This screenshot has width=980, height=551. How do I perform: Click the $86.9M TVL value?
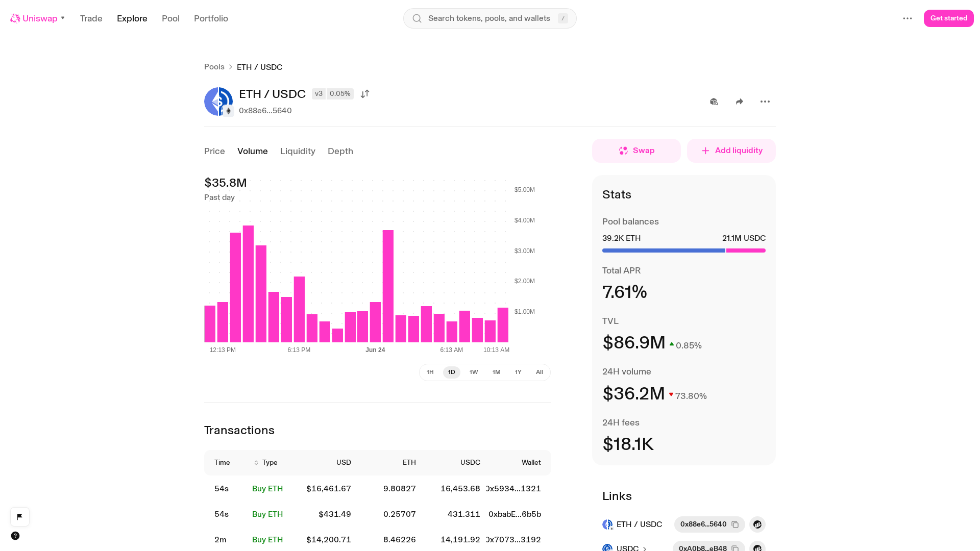pos(634,343)
